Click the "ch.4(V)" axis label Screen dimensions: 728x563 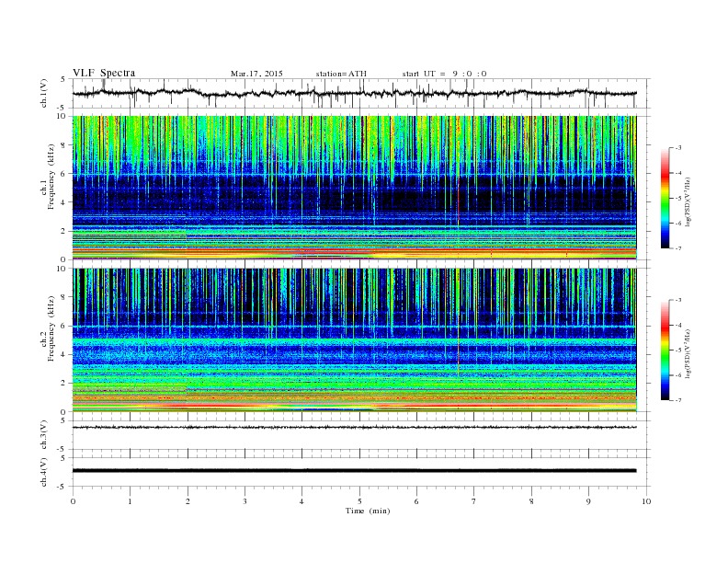pos(44,472)
